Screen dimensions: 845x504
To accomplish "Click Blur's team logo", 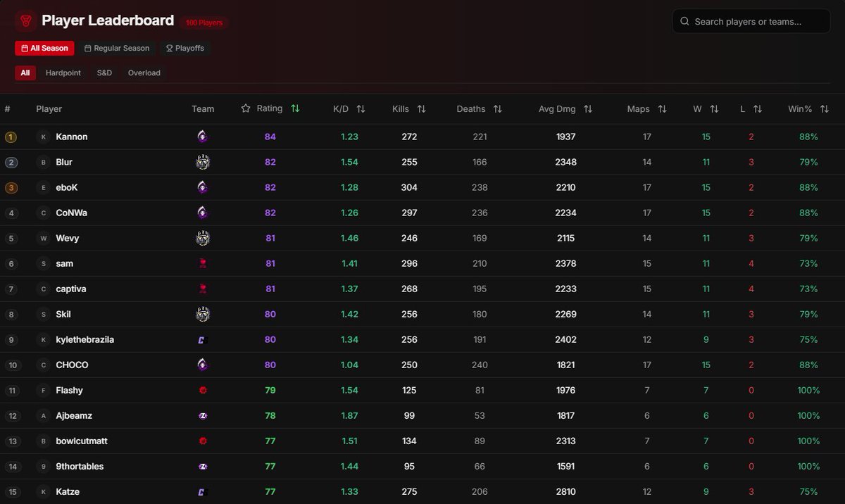I will [x=203, y=162].
